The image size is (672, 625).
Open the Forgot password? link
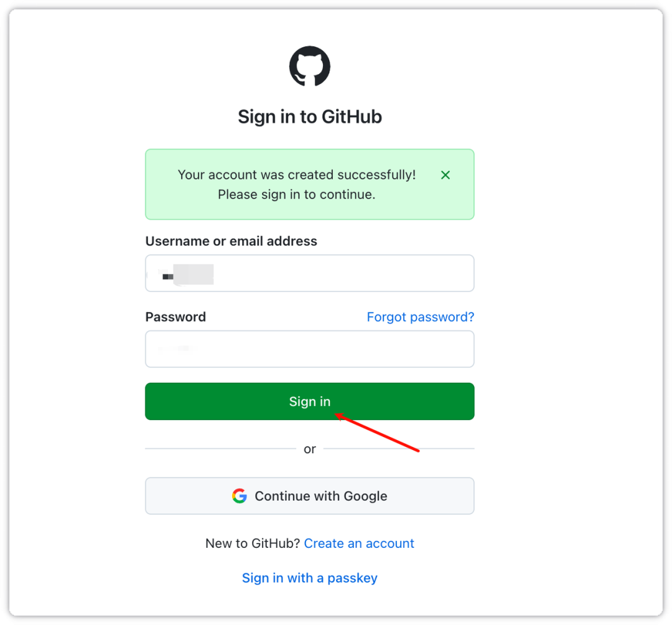pos(420,317)
